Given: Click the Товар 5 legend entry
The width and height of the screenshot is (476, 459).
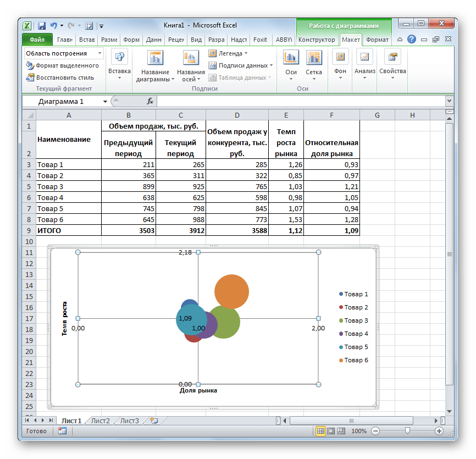Looking at the screenshot, I should pyautogui.click(x=353, y=347).
